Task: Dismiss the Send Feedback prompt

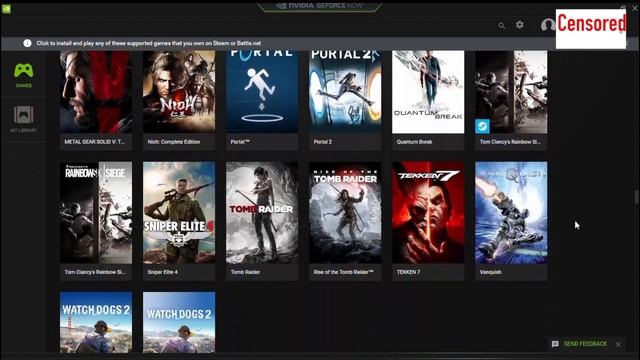Action: (x=618, y=344)
